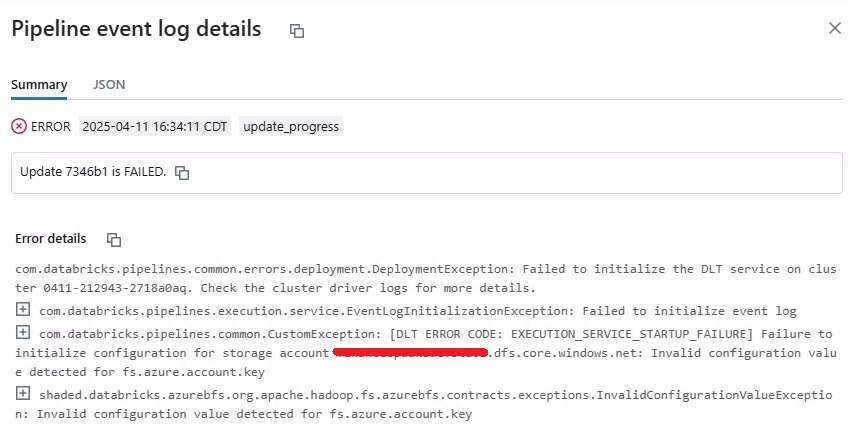The image size is (850, 439).
Task: Click the red ERROR status icon
Action: point(19,127)
